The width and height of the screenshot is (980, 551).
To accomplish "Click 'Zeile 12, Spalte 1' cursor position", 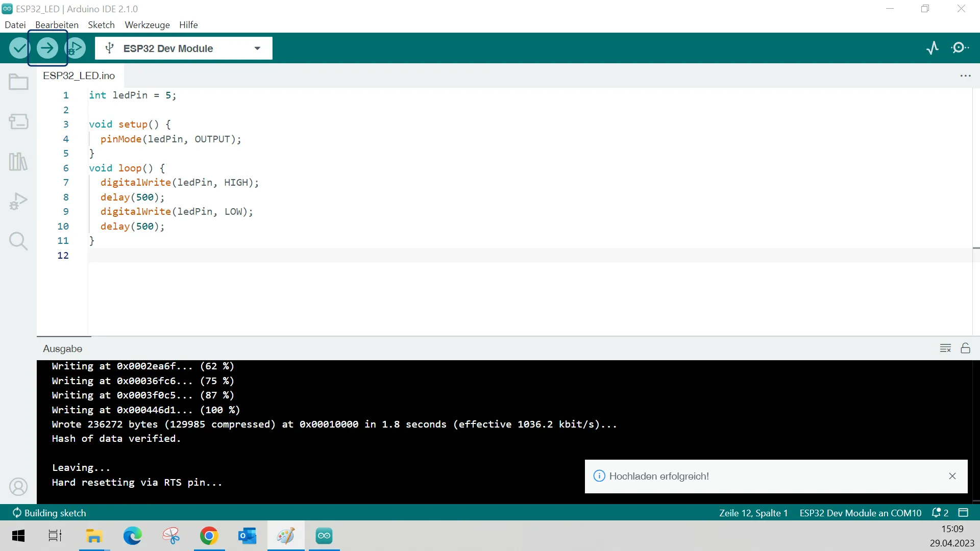I will (x=753, y=513).
